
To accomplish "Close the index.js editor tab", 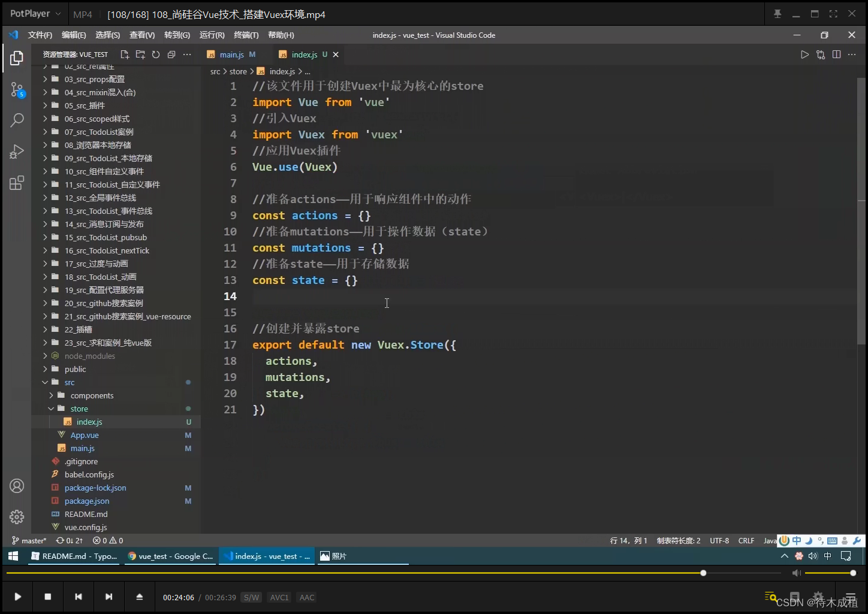I will coord(336,55).
